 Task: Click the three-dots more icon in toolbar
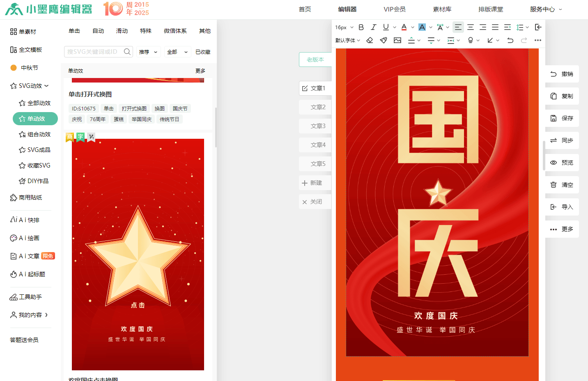click(x=537, y=40)
